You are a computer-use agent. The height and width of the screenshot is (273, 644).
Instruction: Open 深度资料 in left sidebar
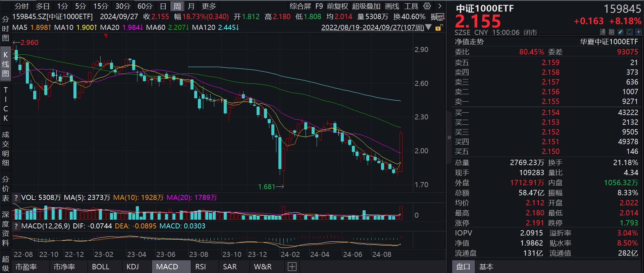[5, 228]
